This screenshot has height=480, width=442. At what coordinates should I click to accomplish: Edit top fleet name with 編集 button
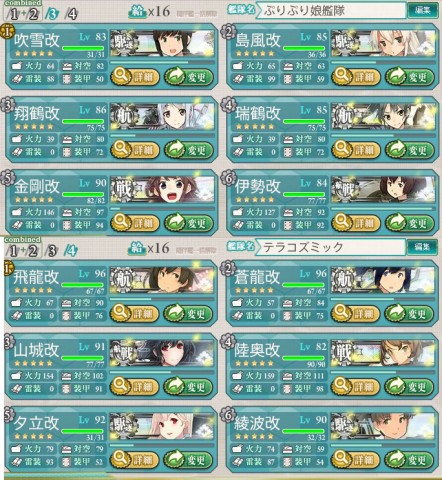423,10
